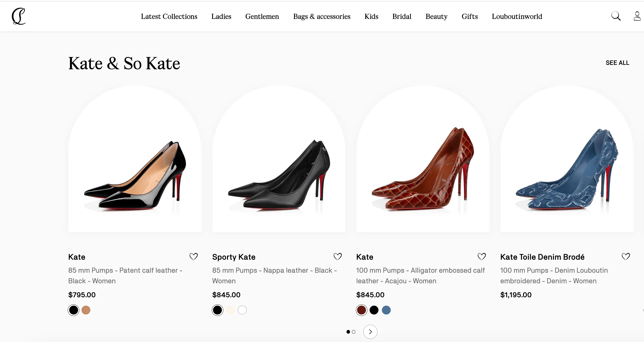This screenshot has width=644, height=342.
Task: Open the search panel
Action: 616,16
